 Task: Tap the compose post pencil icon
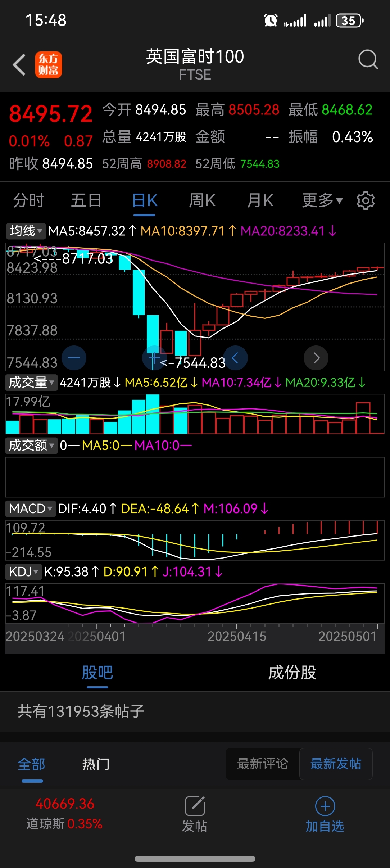(195, 806)
